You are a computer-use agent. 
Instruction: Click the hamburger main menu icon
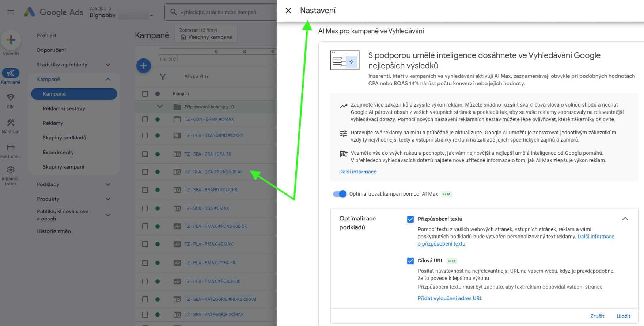point(11,12)
